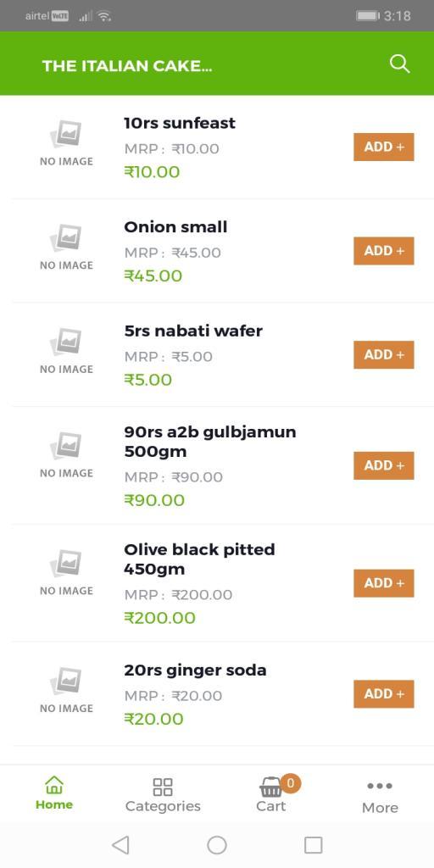This screenshot has width=434, height=868.
Task: Open search with the magnifier icon
Action: 399,64
